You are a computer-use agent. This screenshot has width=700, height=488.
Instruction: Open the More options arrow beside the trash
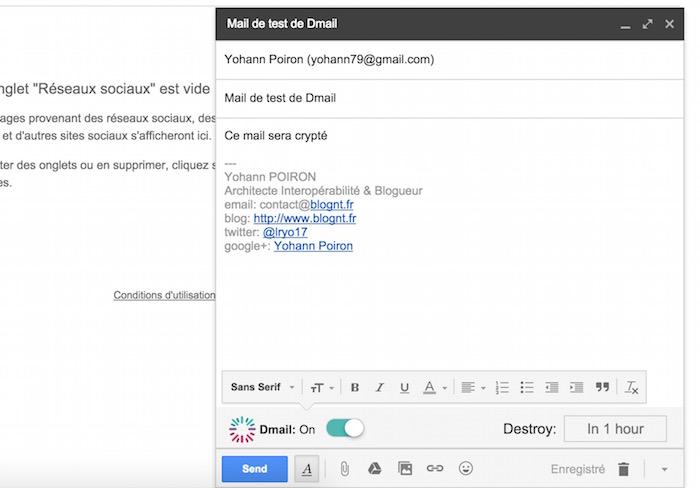(664, 469)
